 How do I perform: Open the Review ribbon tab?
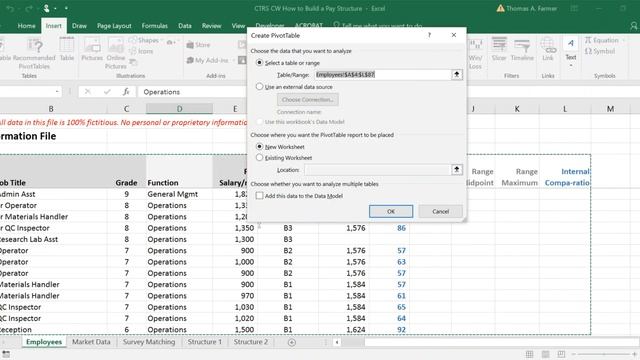[211, 26]
